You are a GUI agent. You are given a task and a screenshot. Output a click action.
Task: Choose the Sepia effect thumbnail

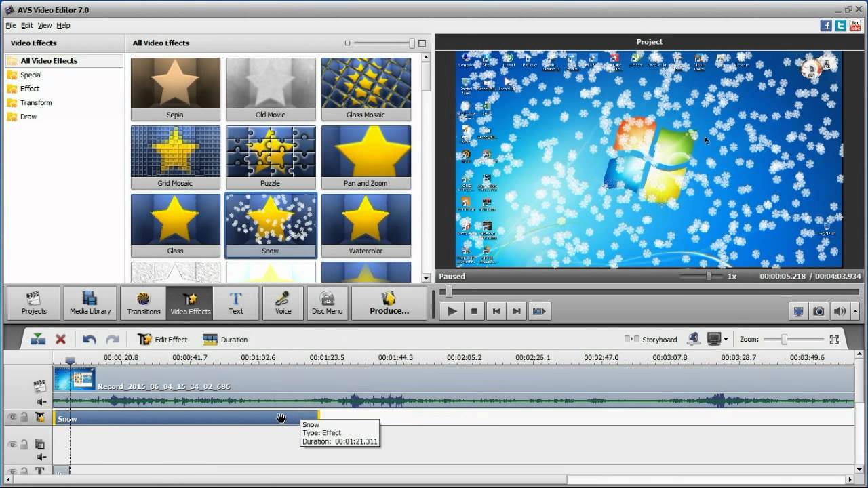coord(176,89)
